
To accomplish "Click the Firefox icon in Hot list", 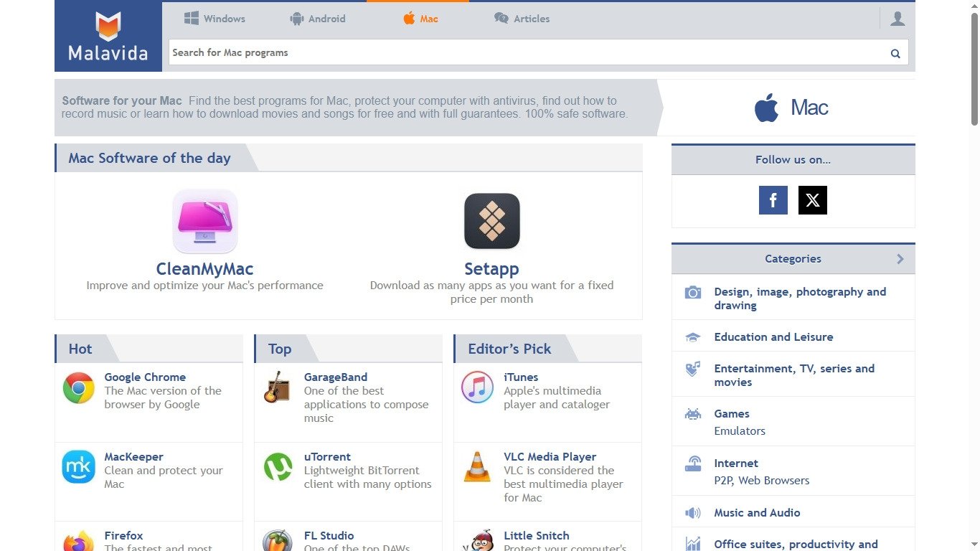I will 79,540.
